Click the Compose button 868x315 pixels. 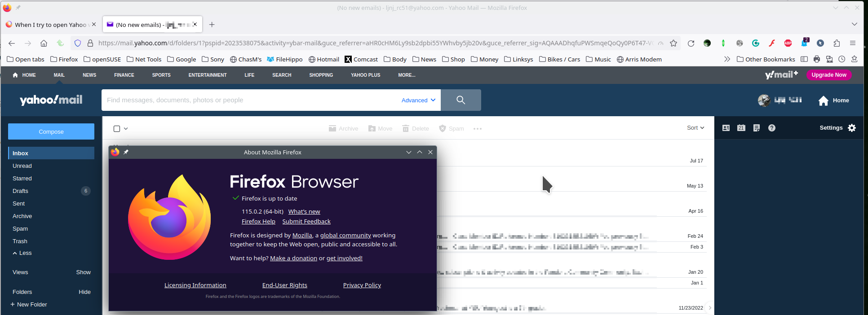[x=51, y=131]
